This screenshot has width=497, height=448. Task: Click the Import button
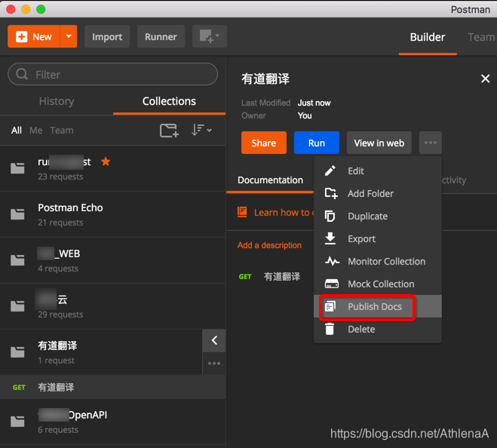point(107,36)
